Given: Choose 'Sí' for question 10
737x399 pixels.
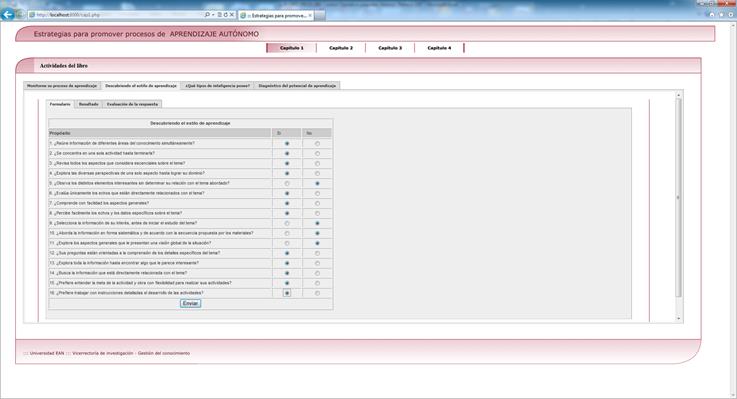Looking at the screenshot, I should click(287, 233).
